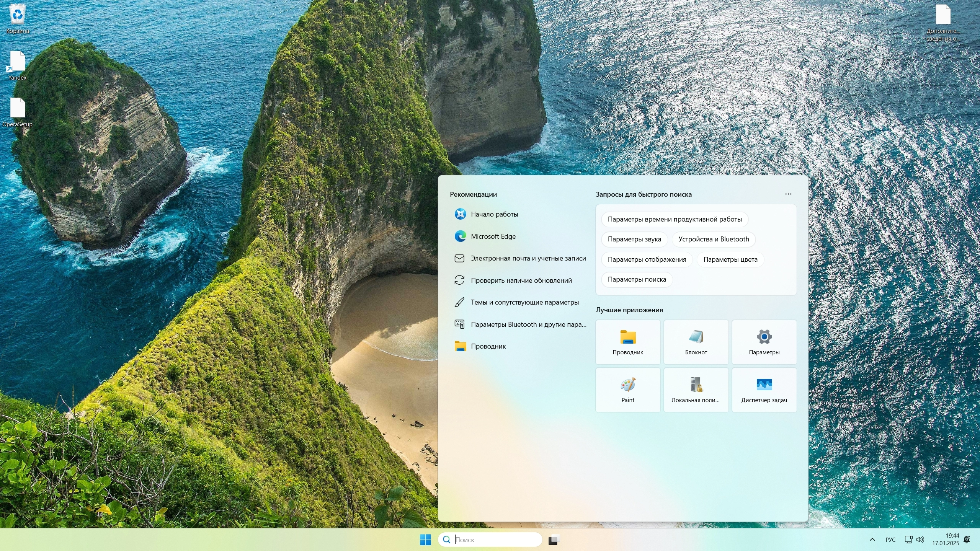Expand hidden tray icons chevron

pos(872,540)
